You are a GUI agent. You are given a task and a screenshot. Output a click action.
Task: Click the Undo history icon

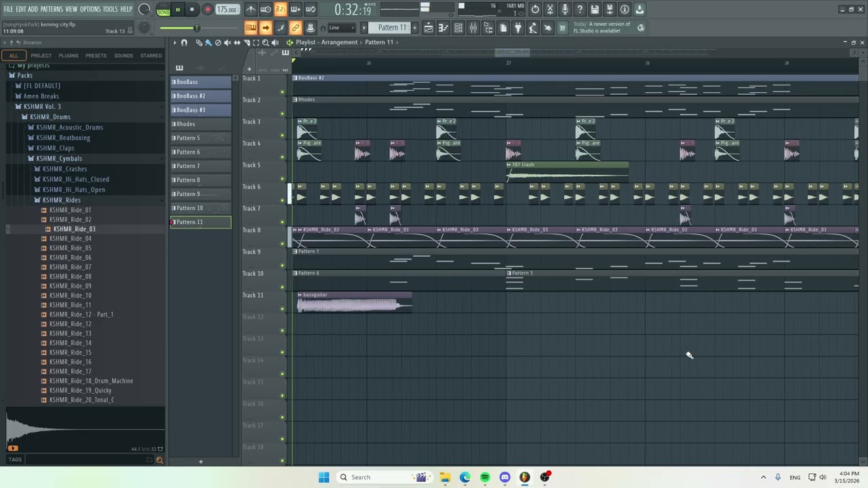coord(535,9)
